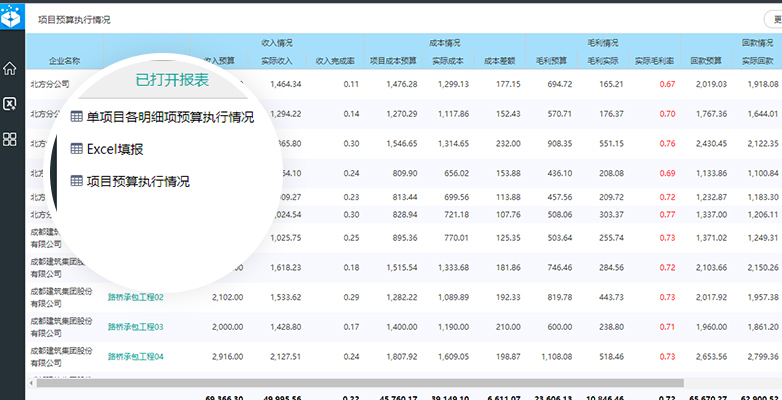Switch to the 项目预算执行情况 page tab
This screenshot has height=400, width=782.
pos(74,20)
